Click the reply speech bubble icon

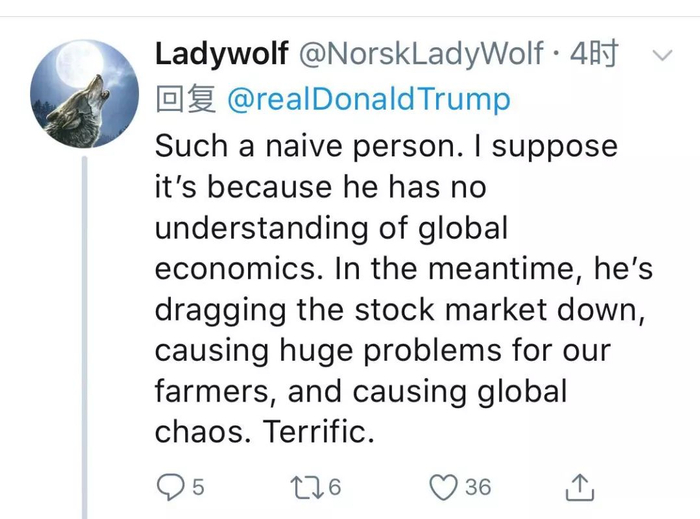[x=171, y=486]
